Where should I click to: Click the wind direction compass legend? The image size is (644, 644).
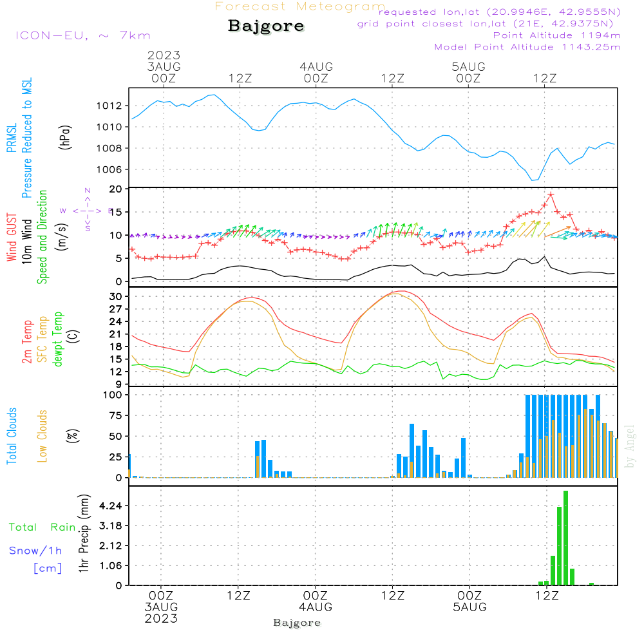87,211
